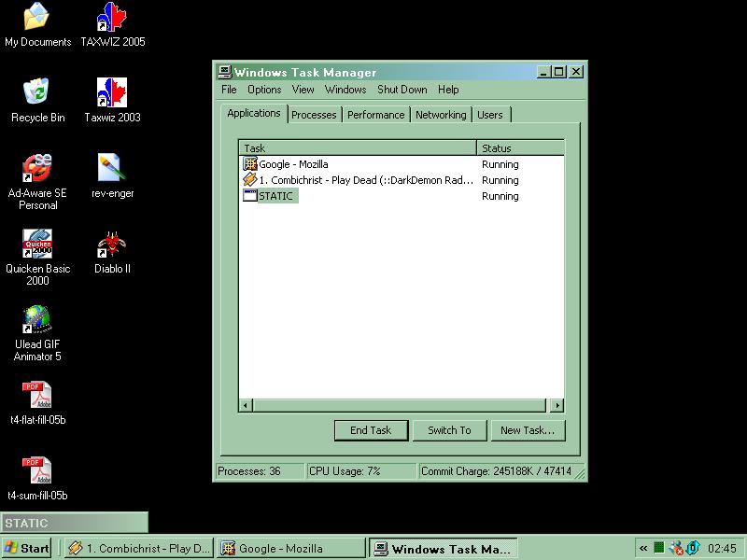Click Google - Mozilla task icon in list
Viewport: 747px width, 560px height.
(250, 164)
